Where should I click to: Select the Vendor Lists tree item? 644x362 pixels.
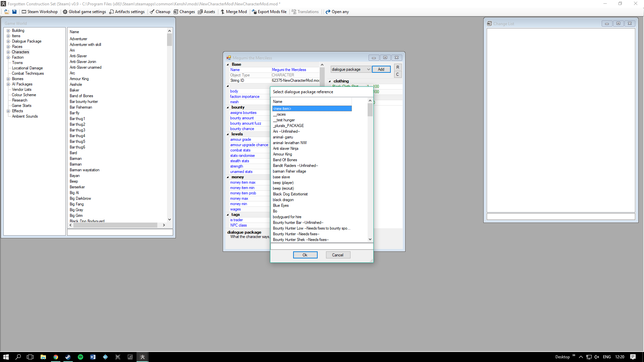21,89
